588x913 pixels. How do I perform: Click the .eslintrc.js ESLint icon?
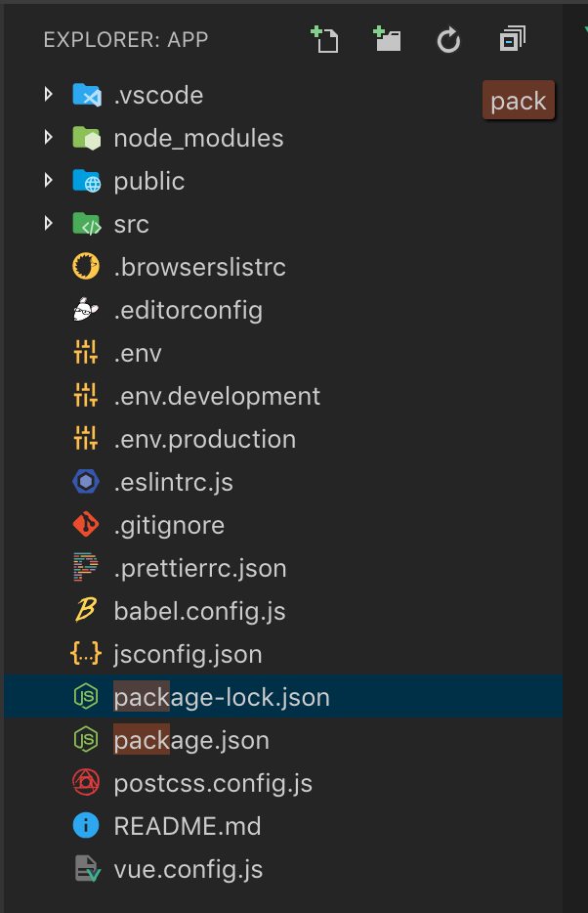86,482
